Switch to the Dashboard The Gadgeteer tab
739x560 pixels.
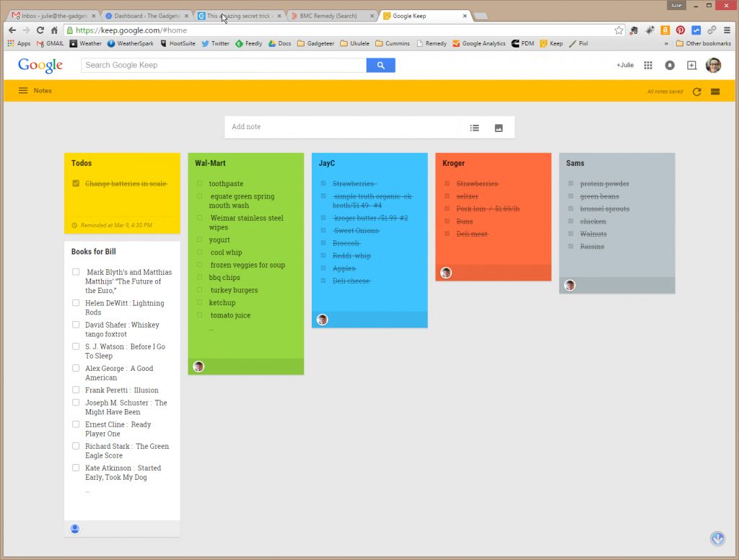pyautogui.click(x=147, y=16)
